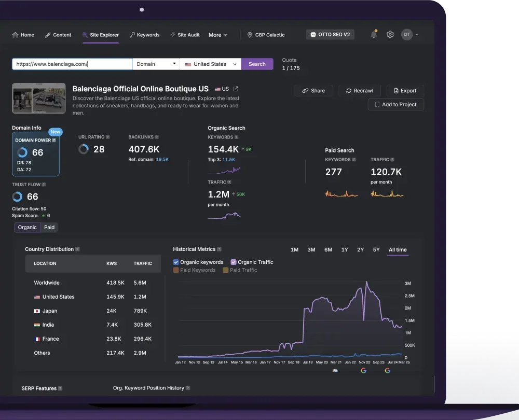Click the France row

coord(93,339)
